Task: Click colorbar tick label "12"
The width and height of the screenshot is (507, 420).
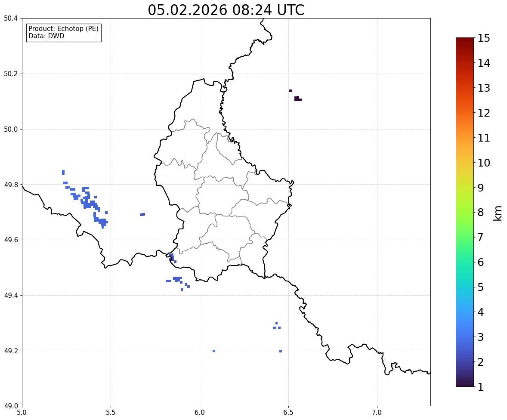Action: (x=484, y=113)
